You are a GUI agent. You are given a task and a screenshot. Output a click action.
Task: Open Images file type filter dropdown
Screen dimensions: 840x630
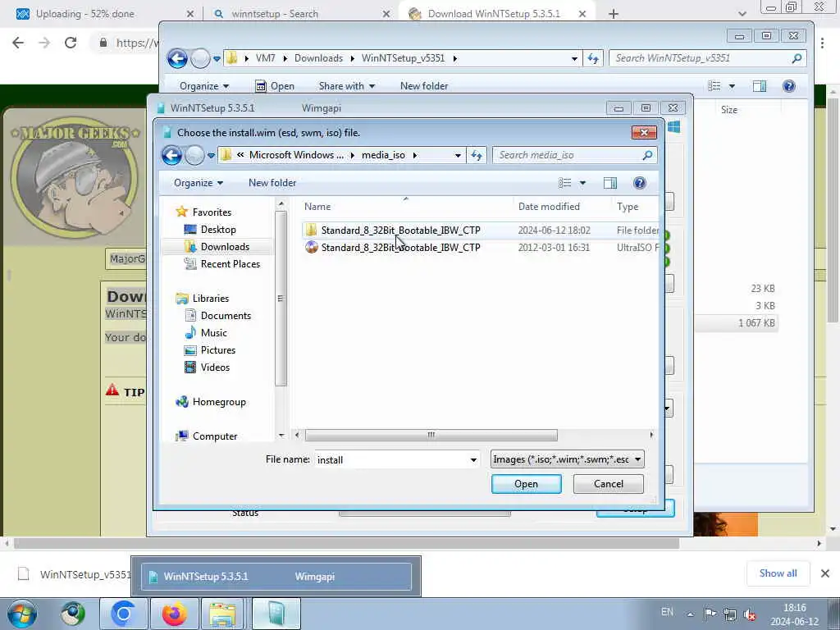[568, 459]
